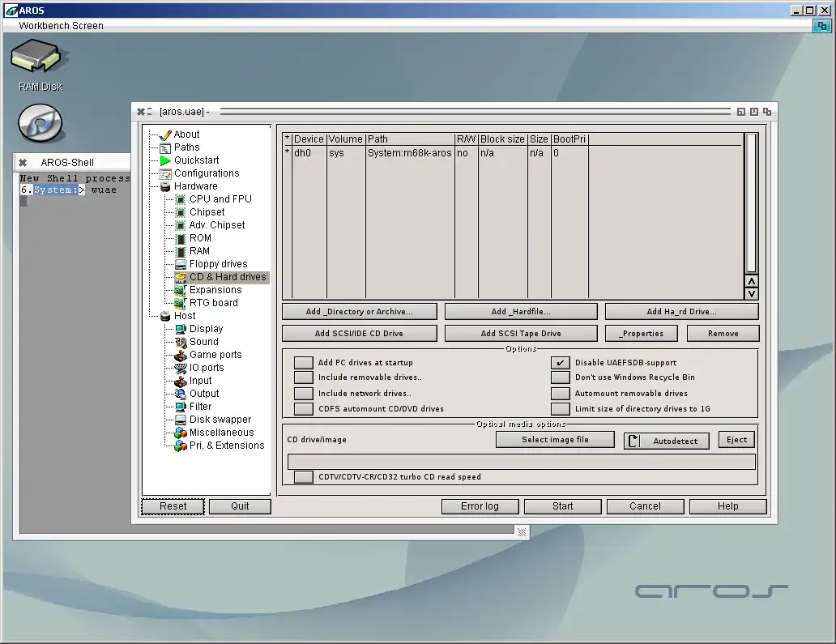This screenshot has height=644, width=836.
Task: Click the Pri. & Extensions icon
Action: [x=181, y=446]
